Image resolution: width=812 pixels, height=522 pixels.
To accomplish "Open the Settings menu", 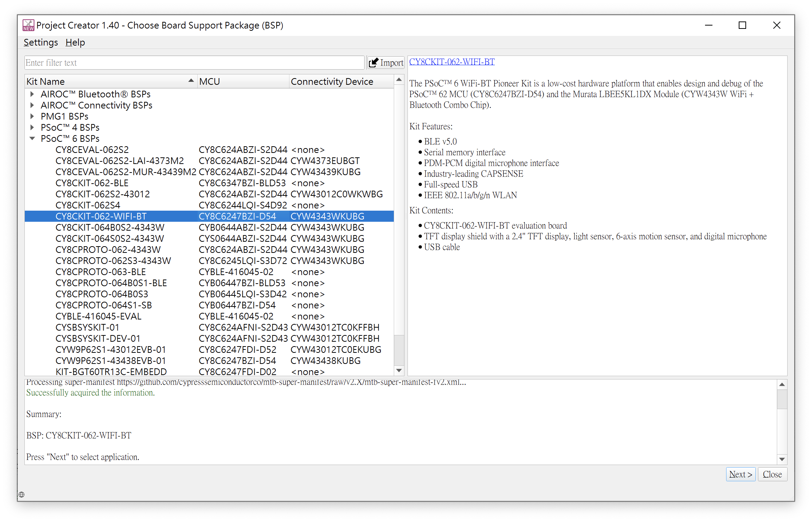I will click(41, 43).
